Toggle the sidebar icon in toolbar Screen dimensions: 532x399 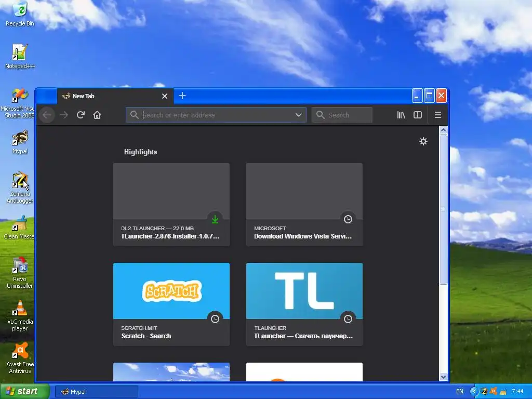click(x=418, y=115)
